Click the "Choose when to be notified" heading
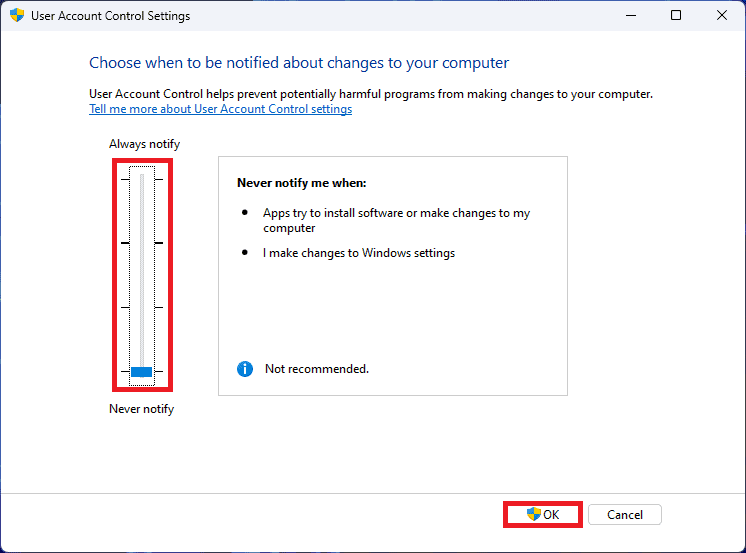 (299, 62)
